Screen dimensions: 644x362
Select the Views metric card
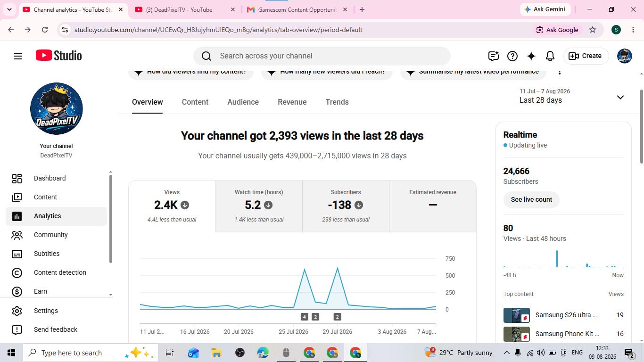pyautogui.click(x=172, y=206)
